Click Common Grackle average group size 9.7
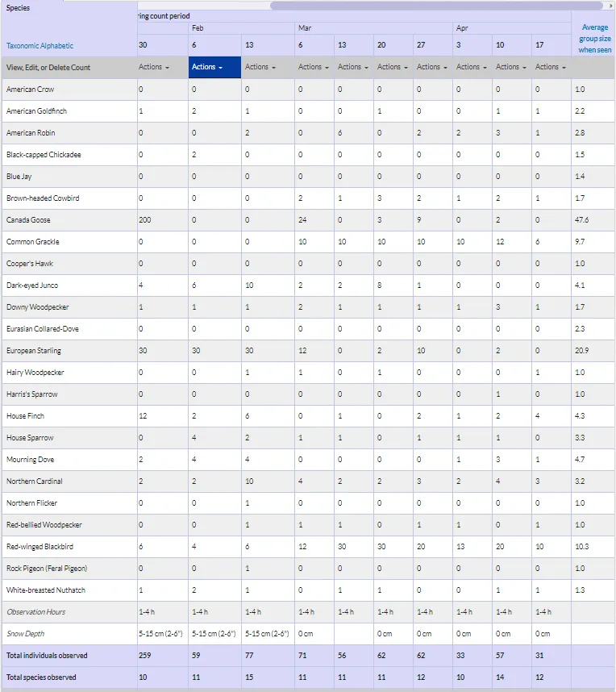 point(580,242)
